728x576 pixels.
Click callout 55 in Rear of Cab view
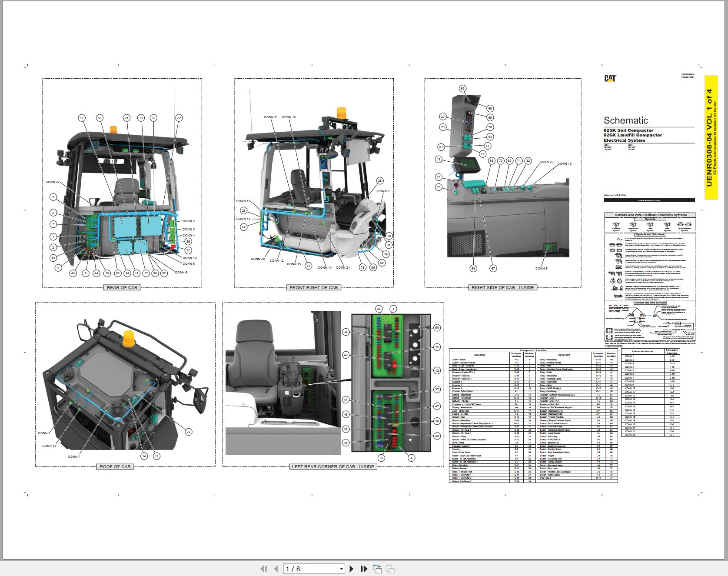click(100, 118)
